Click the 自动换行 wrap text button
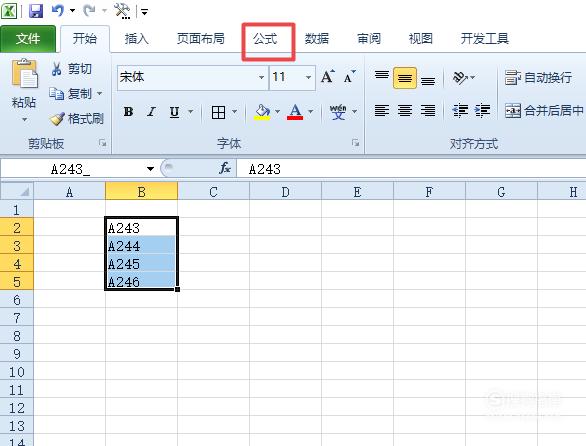 pyautogui.click(x=538, y=77)
